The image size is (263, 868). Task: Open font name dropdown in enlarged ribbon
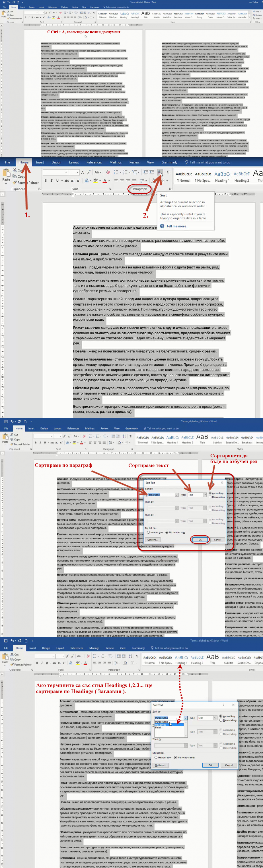[66, 172]
